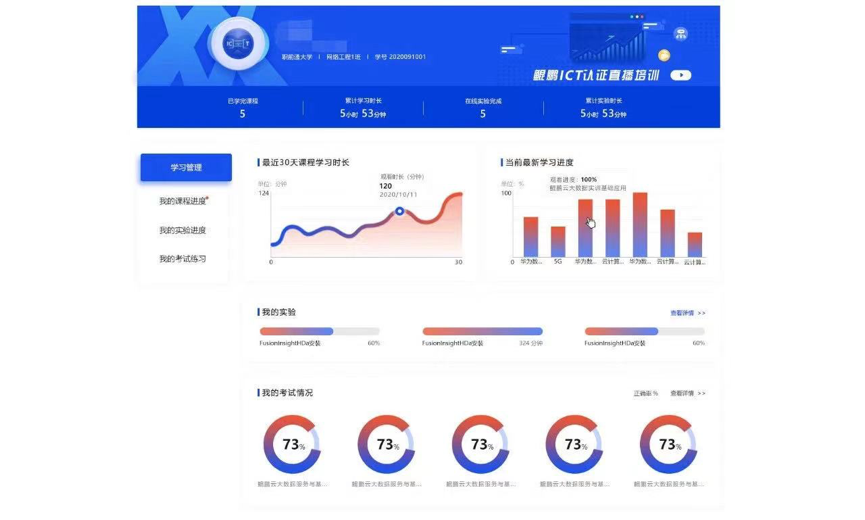Click the 当前最新学习进度 heading
865x520 pixels.
coord(539,162)
